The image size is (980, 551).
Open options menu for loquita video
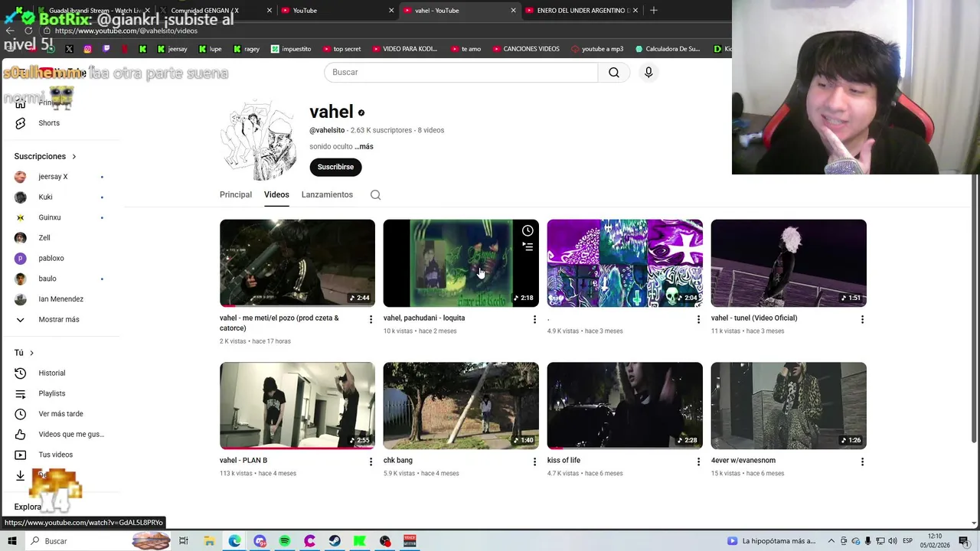pos(534,319)
